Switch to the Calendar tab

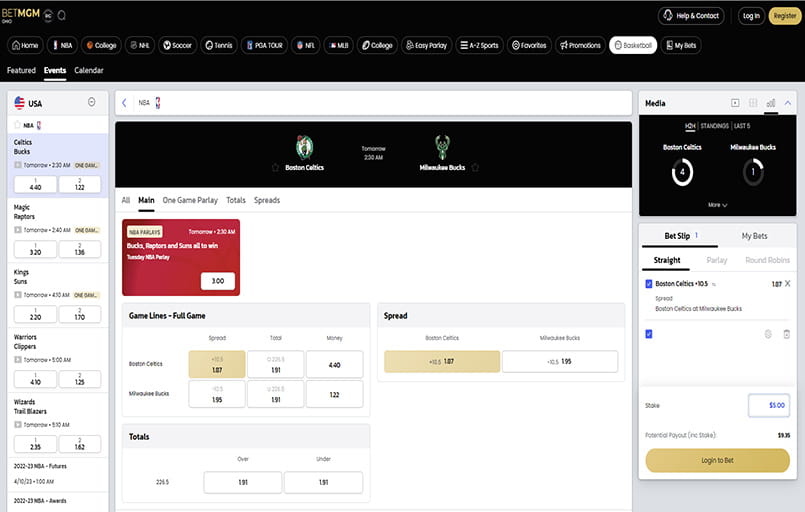(x=88, y=70)
